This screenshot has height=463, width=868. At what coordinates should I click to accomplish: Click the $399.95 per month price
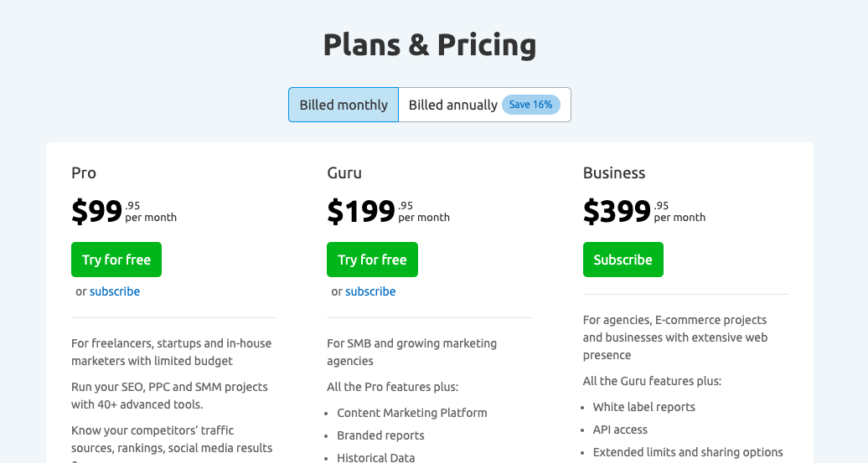643,211
